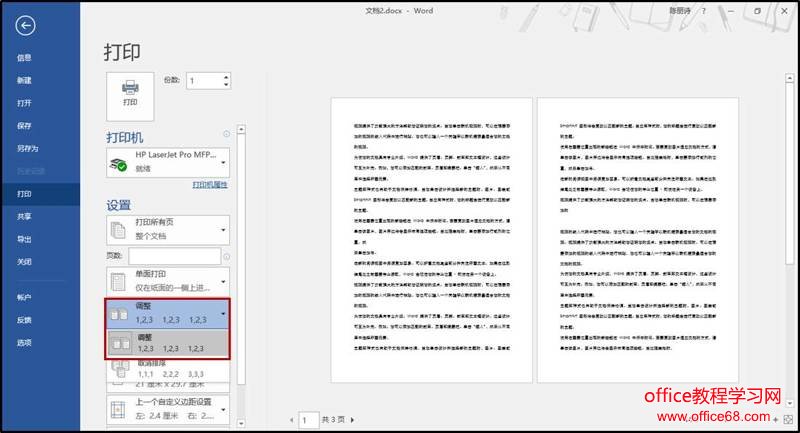Go to the previous preview page arrow
Screen dimensions: 800x433
pyautogui.click(x=292, y=420)
